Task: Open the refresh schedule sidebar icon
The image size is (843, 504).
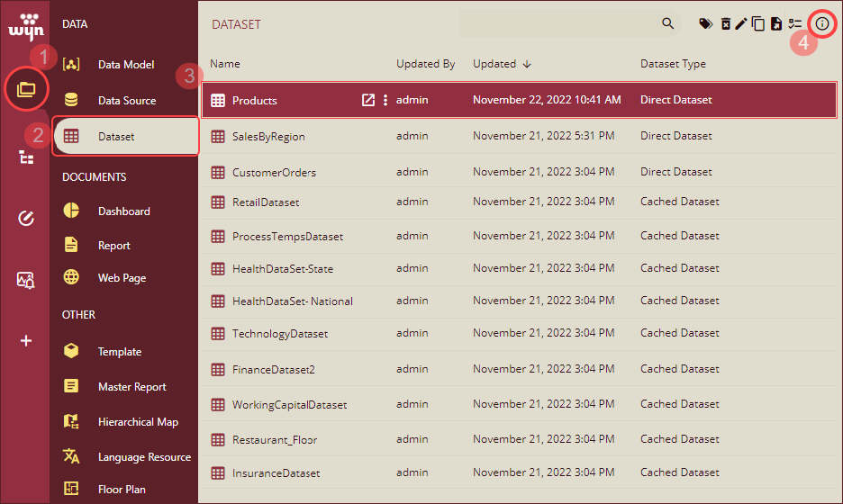Action: [x=26, y=218]
